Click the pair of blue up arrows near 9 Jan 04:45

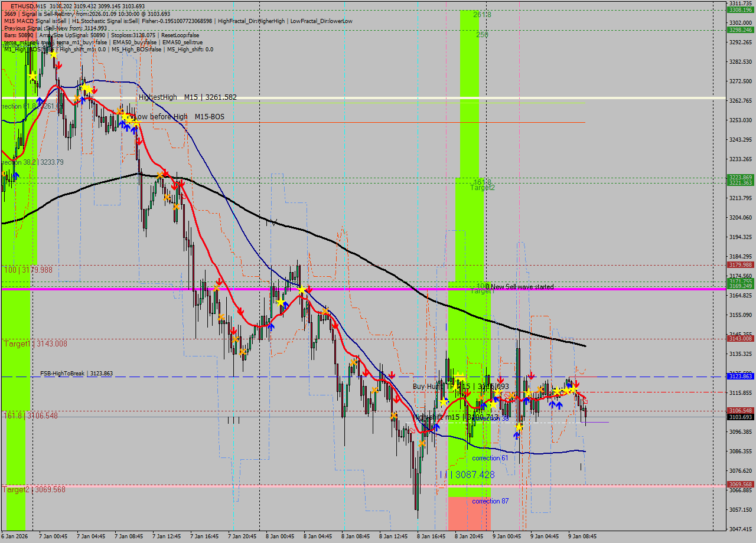pos(555,405)
